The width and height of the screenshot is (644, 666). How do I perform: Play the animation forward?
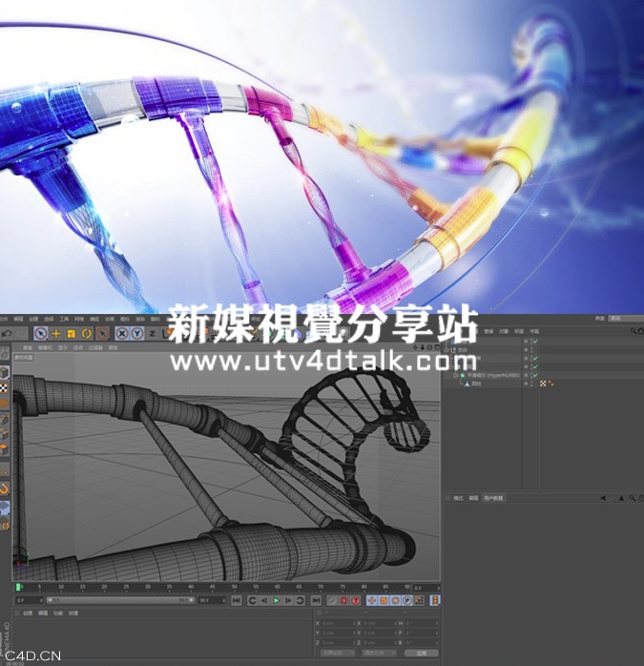click(276, 600)
